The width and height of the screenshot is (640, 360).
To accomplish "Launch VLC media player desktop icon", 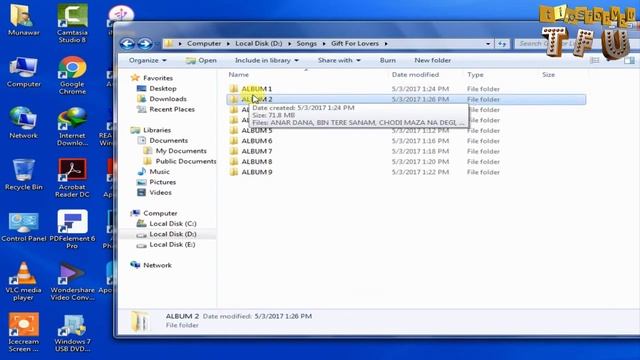I will point(23,282).
